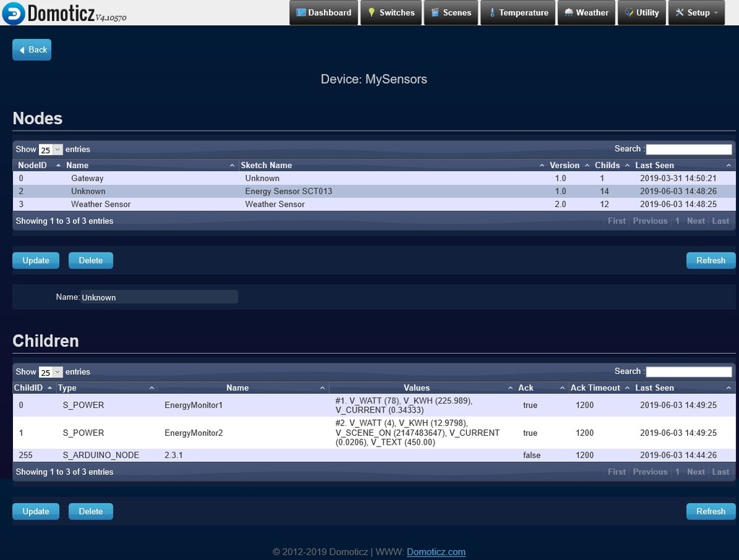Click Delete button under Children table
The width and height of the screenshot is (739, 560).
[90, 511]
